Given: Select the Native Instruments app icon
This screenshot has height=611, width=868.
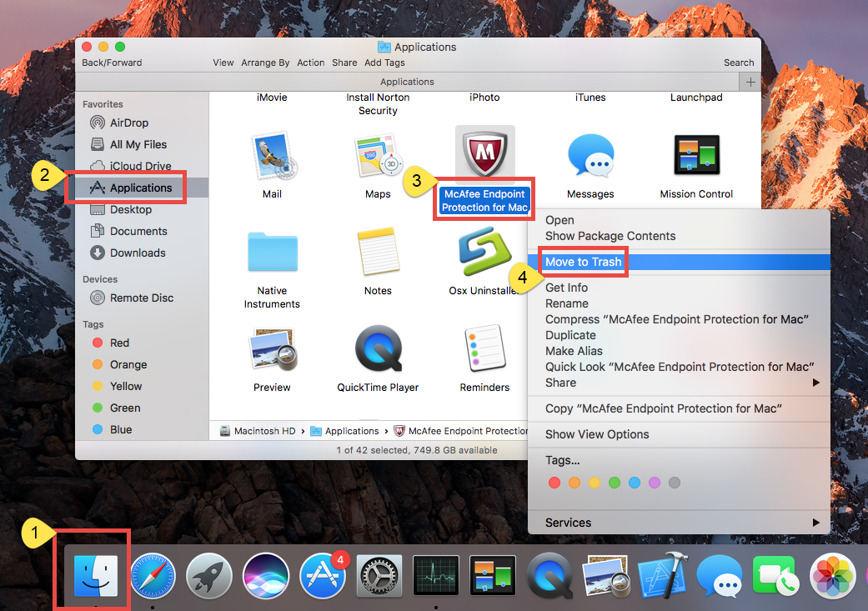Looking at the screenshot, I should pyautogui.click(x=271, y=254).
